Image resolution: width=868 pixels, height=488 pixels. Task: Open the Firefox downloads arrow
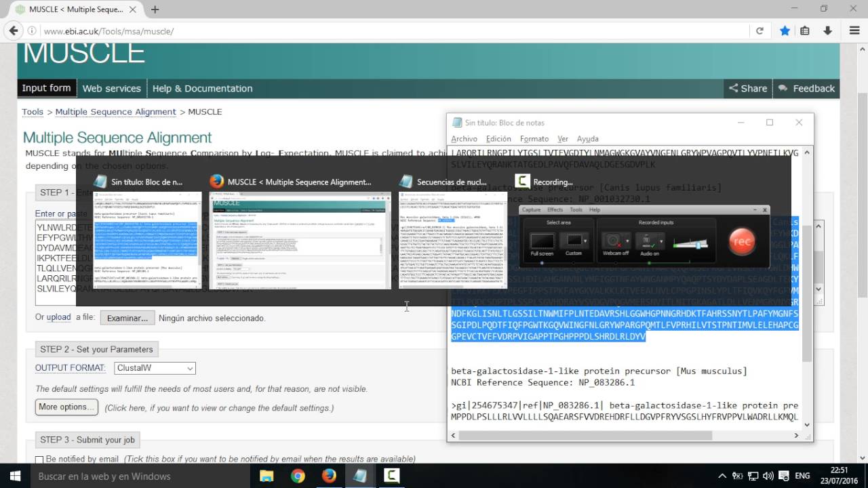[828, 31]
